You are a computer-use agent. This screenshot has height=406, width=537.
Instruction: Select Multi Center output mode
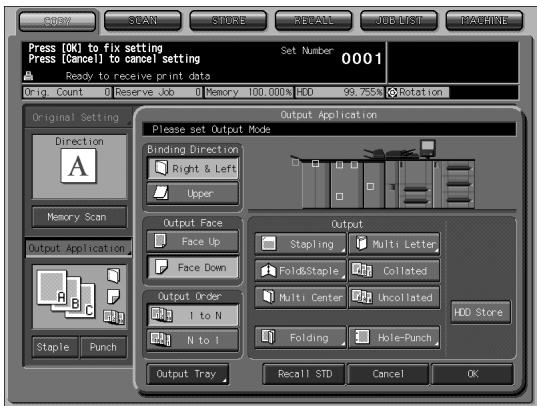coord(301,297)
